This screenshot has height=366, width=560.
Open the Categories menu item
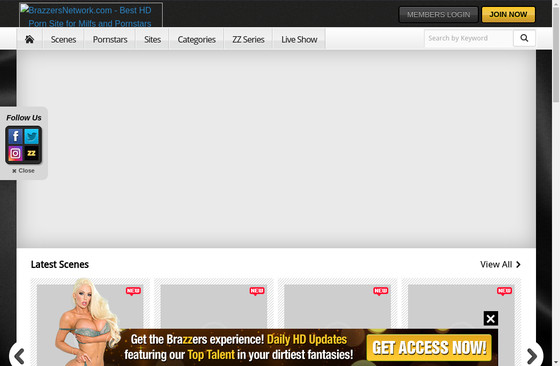click(196, 39)
